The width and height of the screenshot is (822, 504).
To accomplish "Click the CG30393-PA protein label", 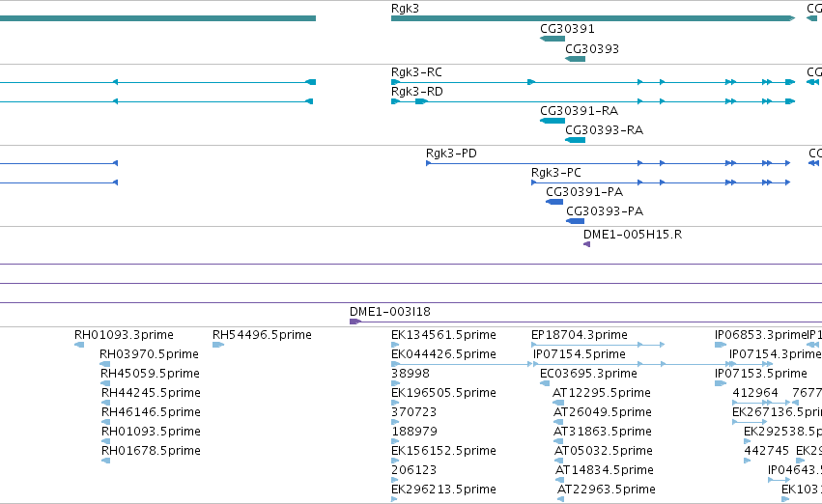I will pyautogui.click(x=605, y=211).
